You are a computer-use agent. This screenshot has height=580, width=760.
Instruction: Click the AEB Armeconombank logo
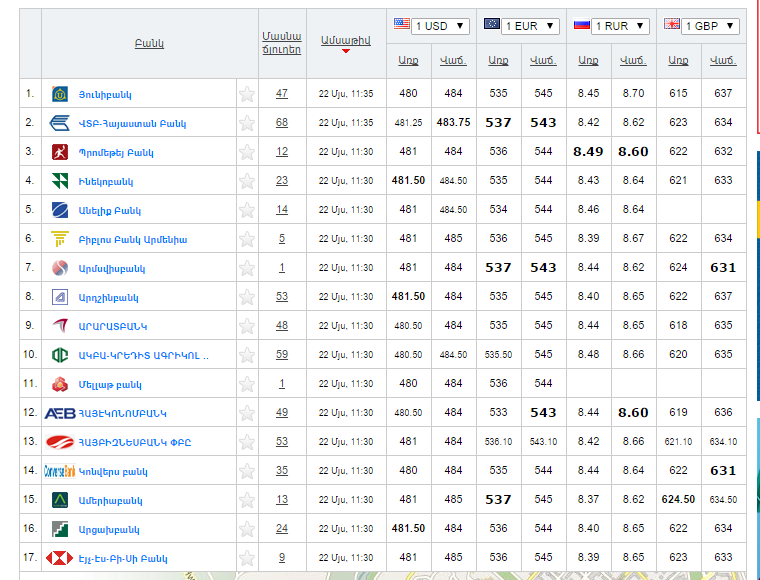[60, 413]
